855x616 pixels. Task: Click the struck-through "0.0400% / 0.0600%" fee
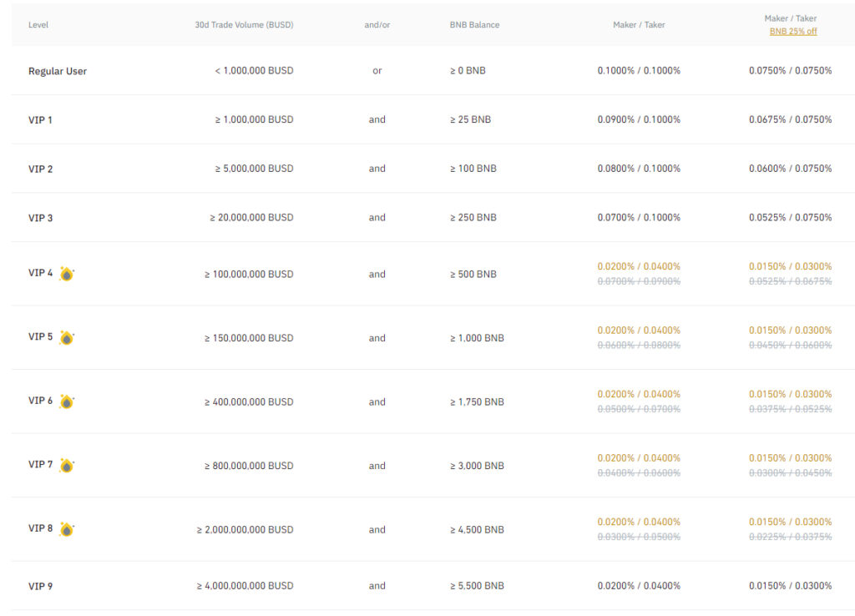click(639, 472)
